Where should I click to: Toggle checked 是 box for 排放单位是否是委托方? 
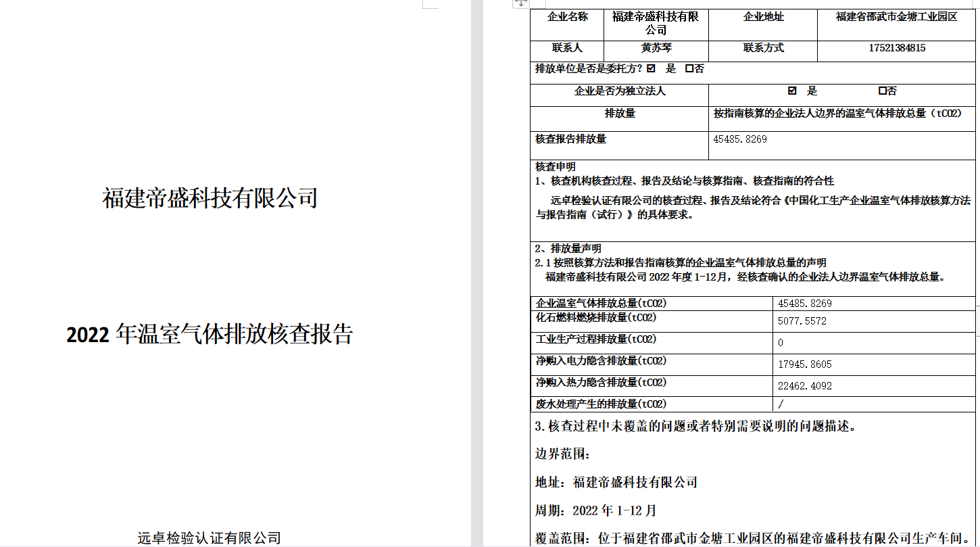651,69
